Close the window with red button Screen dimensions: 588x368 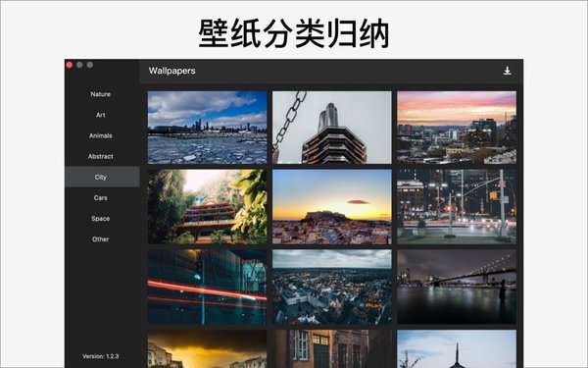click(x=70, y=65)
